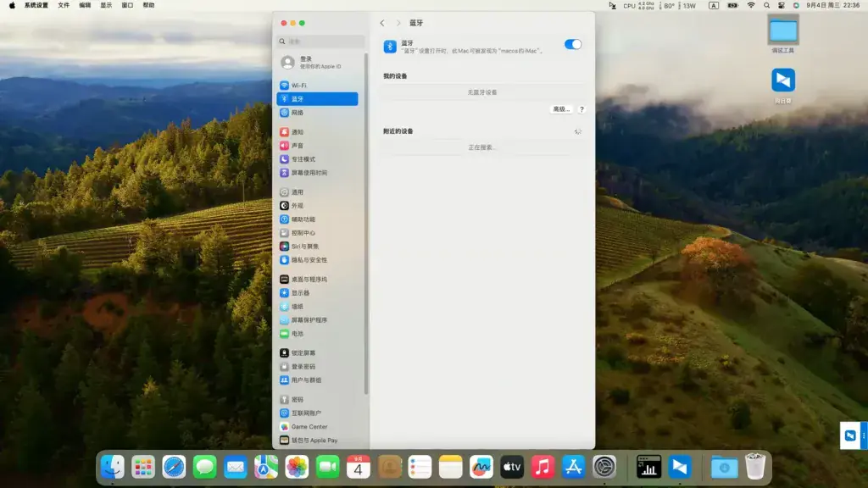Select 密码 Passwords in the sidebar
868x488 pixels.
[317, 400]
